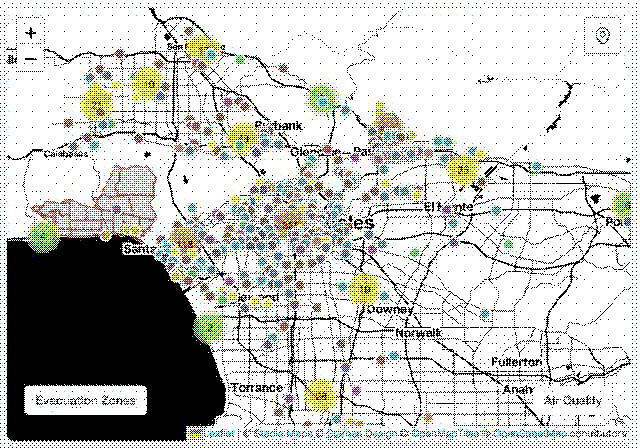
Task: Click the locate-me pin icon
Action: click(602, 36)
